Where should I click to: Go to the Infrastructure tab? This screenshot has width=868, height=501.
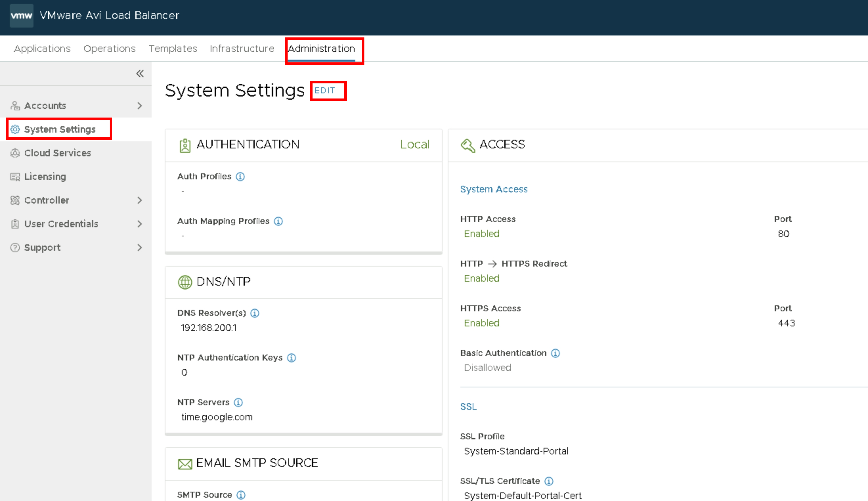point(242,49)
